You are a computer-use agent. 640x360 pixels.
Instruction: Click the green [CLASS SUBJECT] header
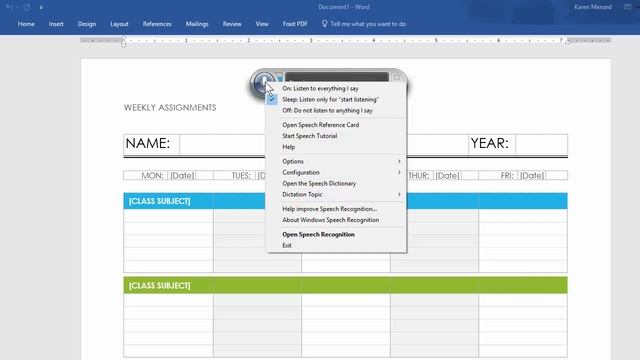click(160, 285)
